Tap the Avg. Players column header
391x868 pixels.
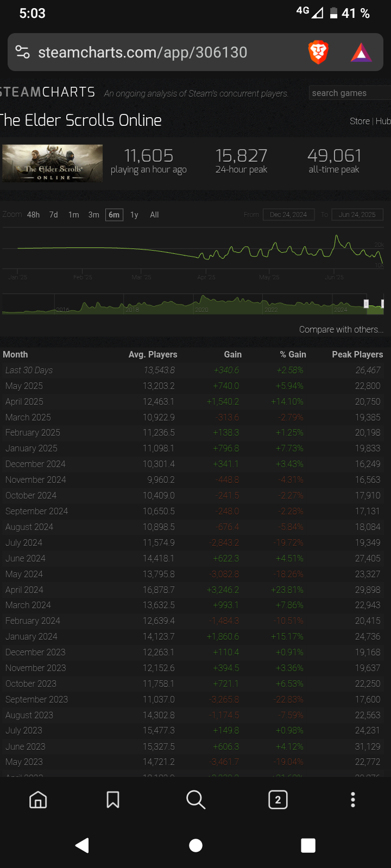153,354
